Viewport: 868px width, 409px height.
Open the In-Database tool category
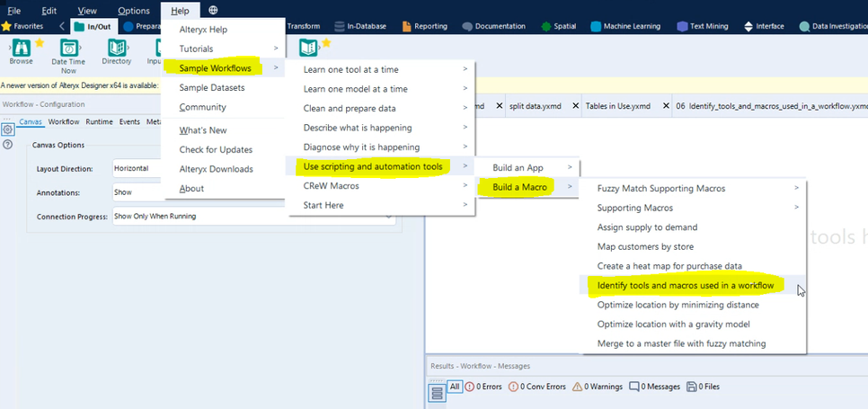point(360,26)
